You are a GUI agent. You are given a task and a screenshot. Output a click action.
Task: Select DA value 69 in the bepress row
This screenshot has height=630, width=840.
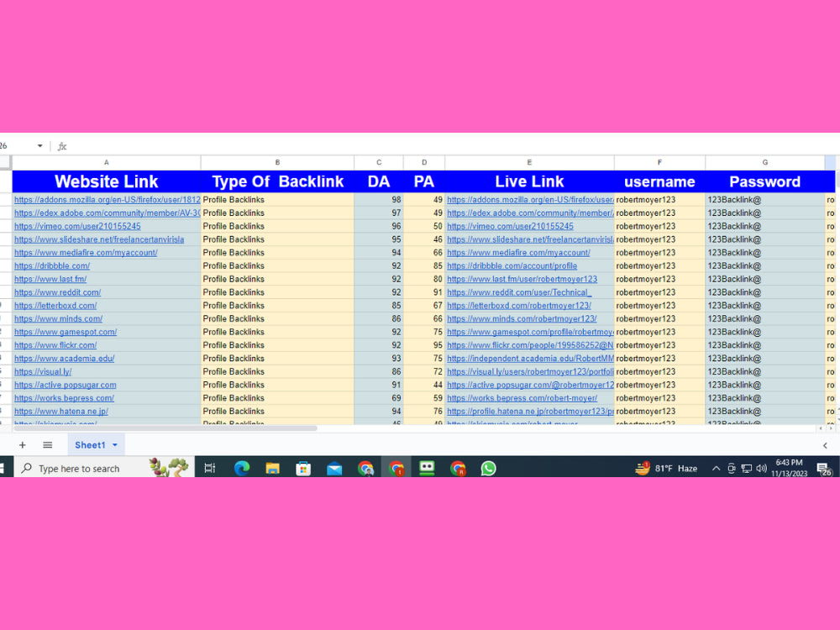tap(379, 398)
